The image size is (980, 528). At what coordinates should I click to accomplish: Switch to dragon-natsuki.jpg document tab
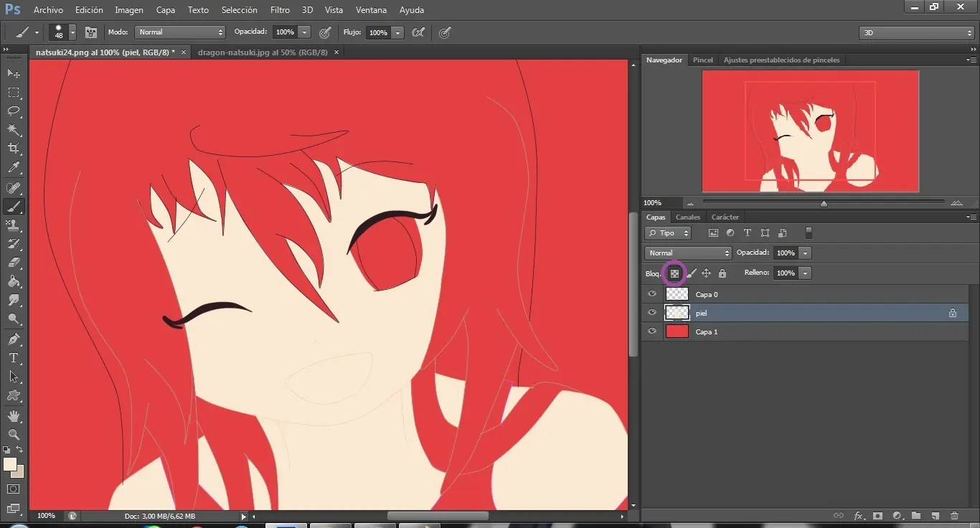pos(263,52)
